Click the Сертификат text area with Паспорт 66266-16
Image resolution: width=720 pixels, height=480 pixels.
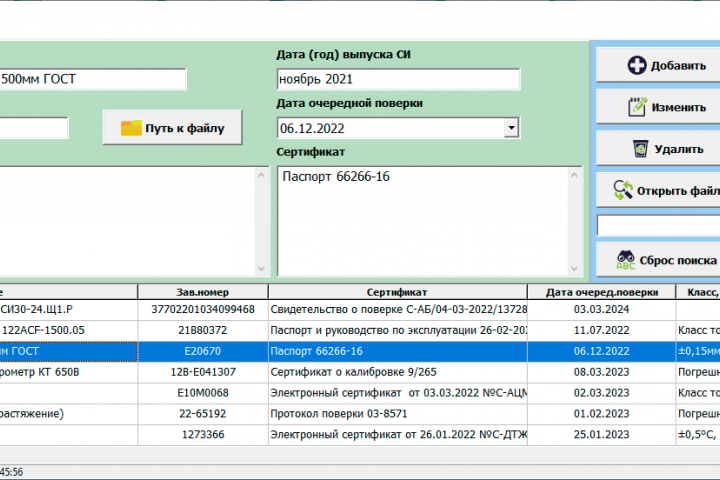(423, 221)
